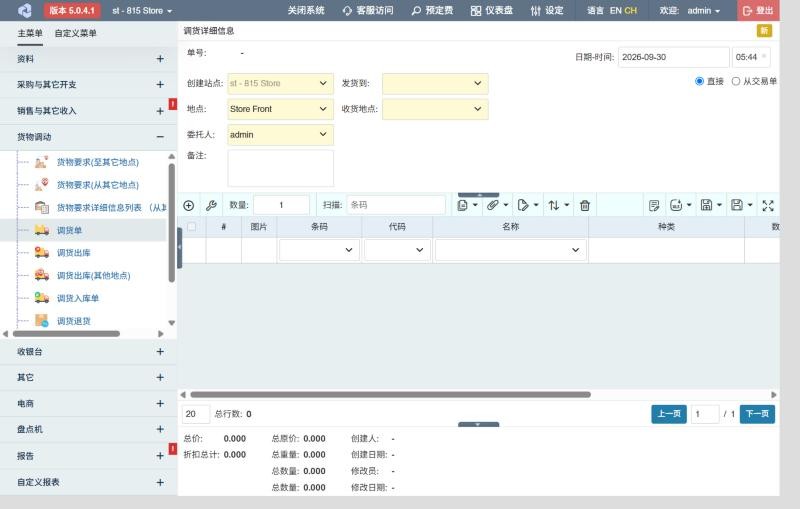Click the red alert badge beside 报告
The image size is (800, 509).
pos(173,449)
